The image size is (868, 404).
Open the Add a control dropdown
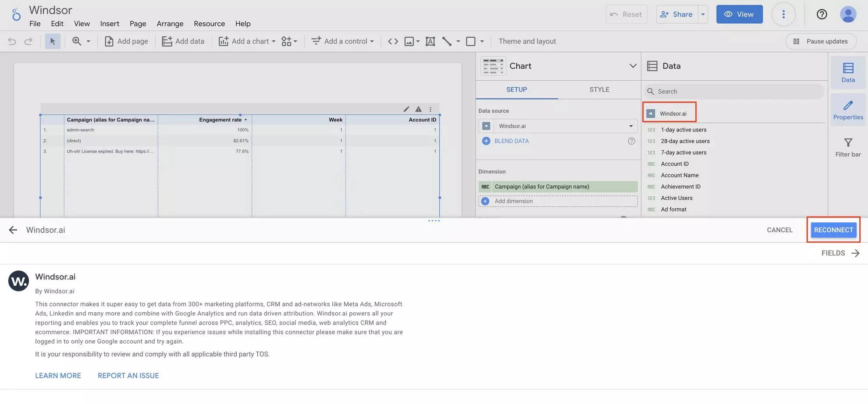tap(343, 41)
